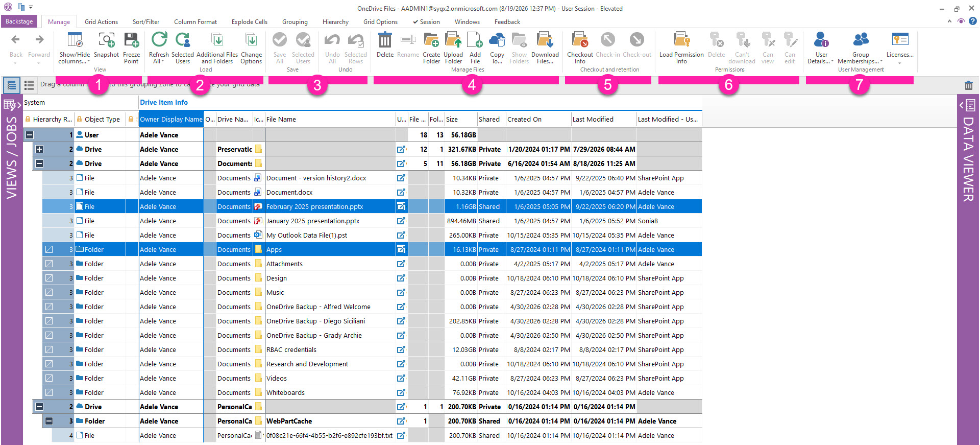Click the Back navigation arrow
980x445 pixels.
click(x=16, y=39)
